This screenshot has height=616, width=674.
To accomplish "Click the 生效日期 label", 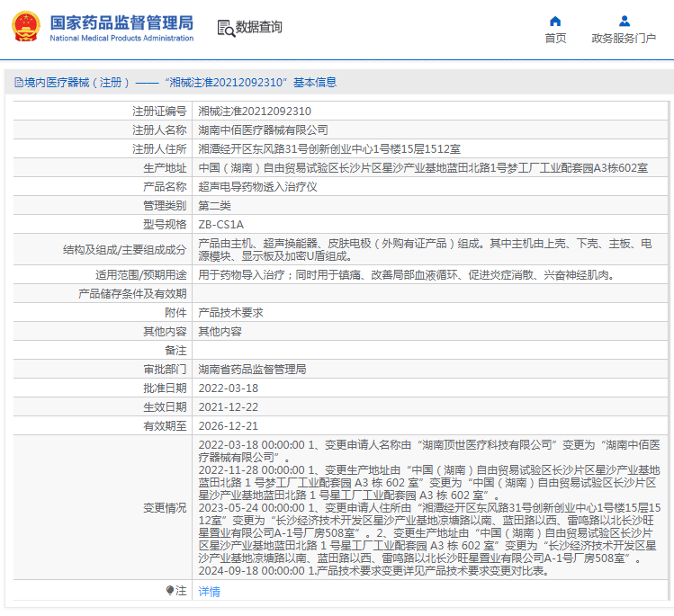I will pos(165,407).
